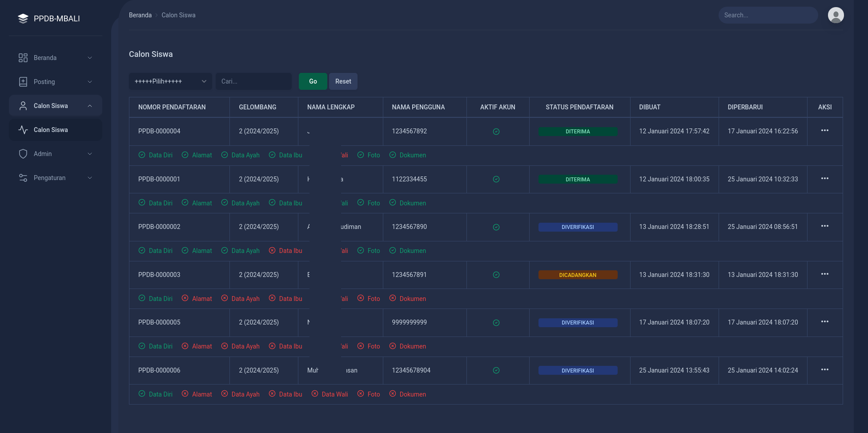Open the Admin sidebar menu
The image size is (868, 433).
coord(56,154)
